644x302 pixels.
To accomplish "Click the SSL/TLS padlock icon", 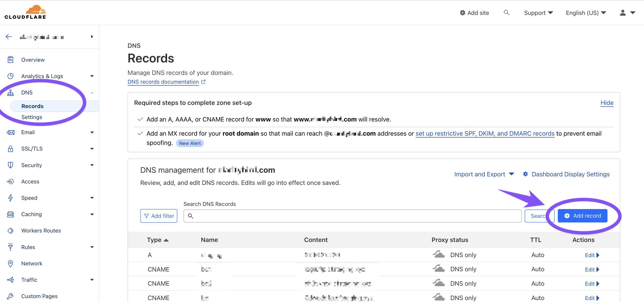I will coord(10,149).
